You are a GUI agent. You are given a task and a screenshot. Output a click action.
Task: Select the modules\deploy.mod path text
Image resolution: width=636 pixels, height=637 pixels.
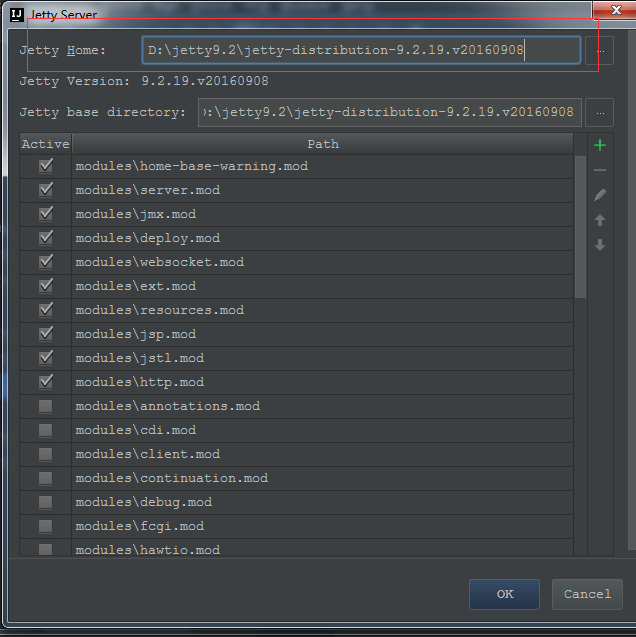(x=148, y=238)
